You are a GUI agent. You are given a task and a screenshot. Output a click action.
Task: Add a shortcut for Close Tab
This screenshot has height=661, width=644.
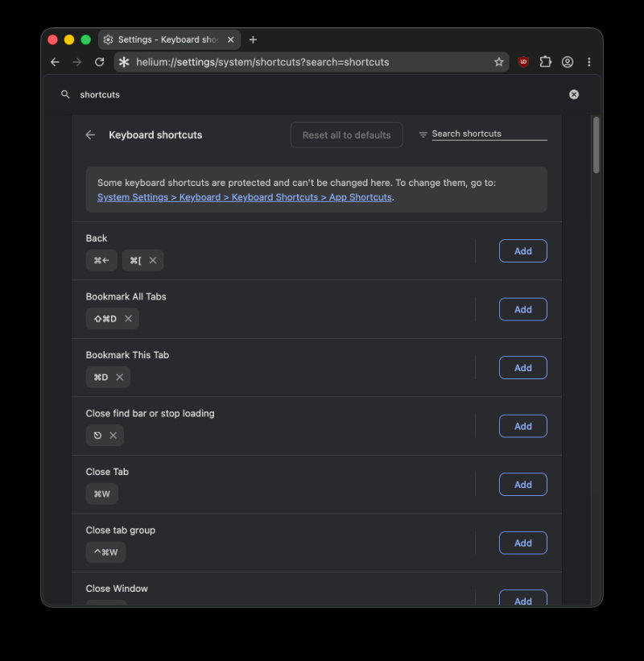[523, 485]
